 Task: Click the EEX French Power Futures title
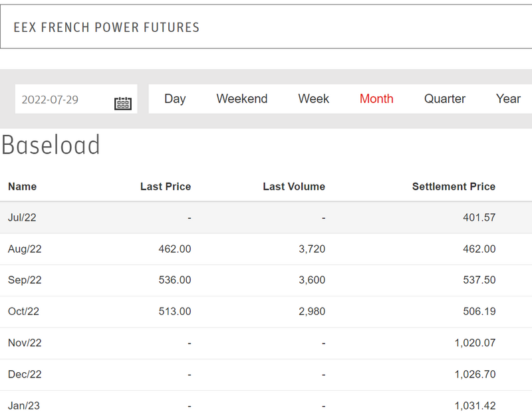[x=106, y=27]
